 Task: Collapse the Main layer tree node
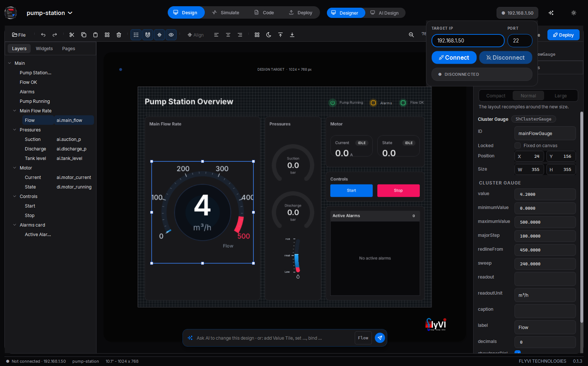[10, 63]
